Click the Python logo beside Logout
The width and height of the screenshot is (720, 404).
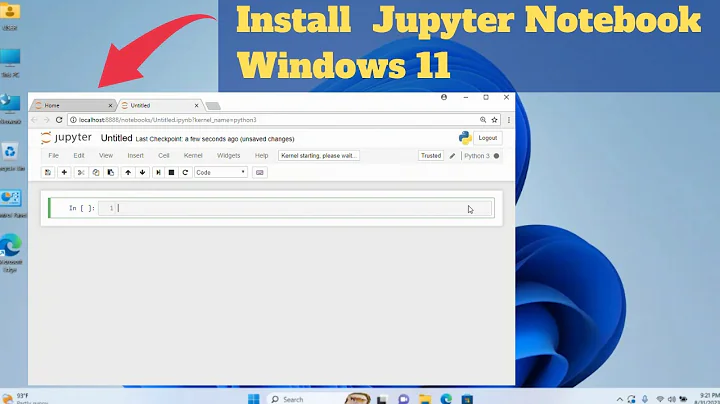pos(465,138)
